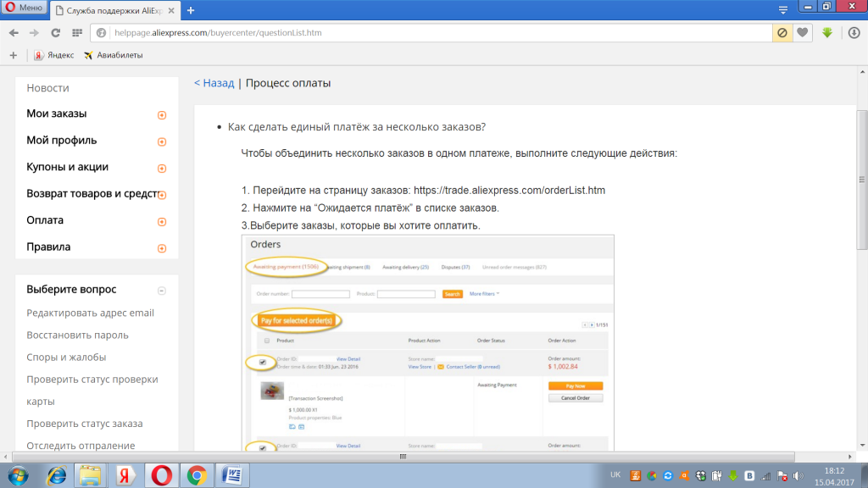The width and height of the screenshot is (868, 488).
Task: Click question Как сделать единый платёж за несколько заказов?
Action: click(x=357, y=127)
